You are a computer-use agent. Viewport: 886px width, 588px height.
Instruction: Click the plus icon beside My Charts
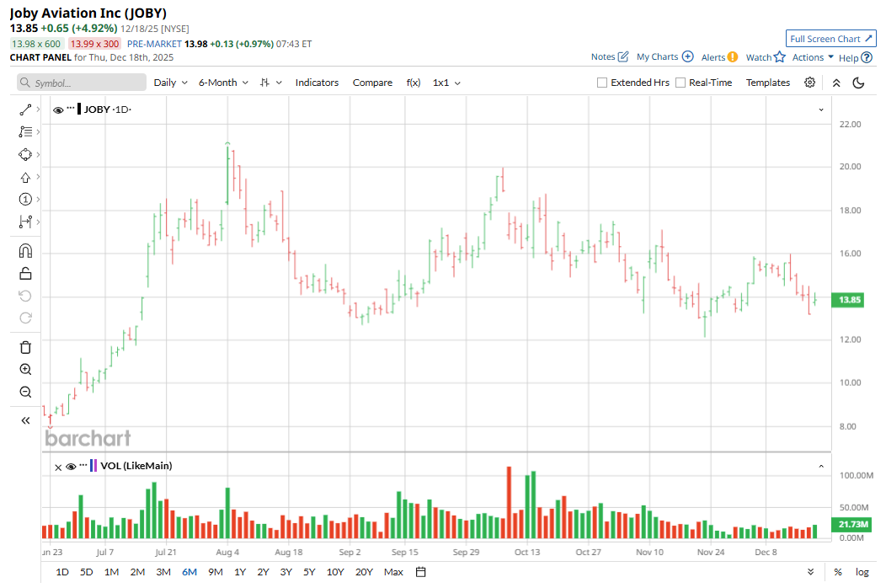(688, 56)
